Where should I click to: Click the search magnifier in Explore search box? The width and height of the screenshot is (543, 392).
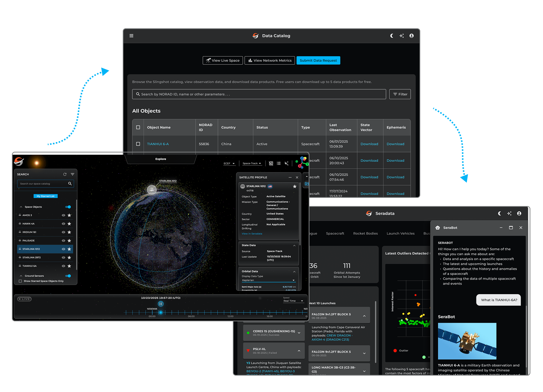(x=70, y=184)
